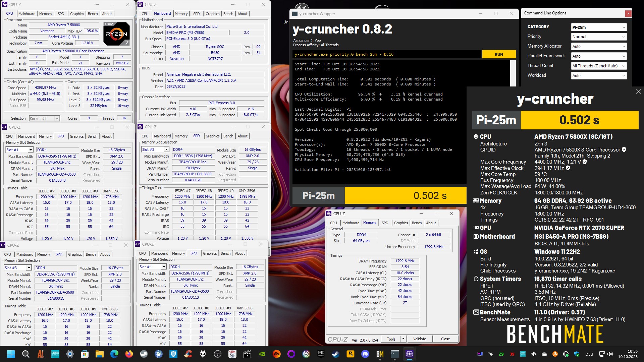Launch Microsoft Edge from taskbar
Screen dimensions: 644x362
tap(114, 354)
